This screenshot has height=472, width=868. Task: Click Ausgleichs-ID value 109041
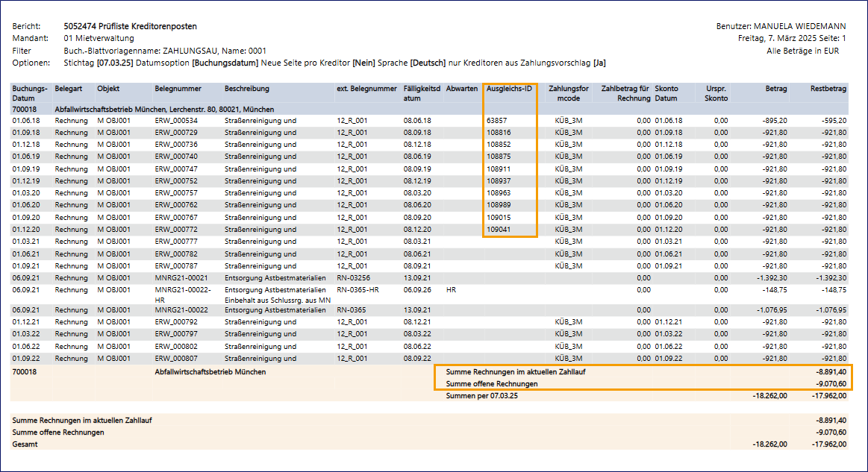pos(499,230)
